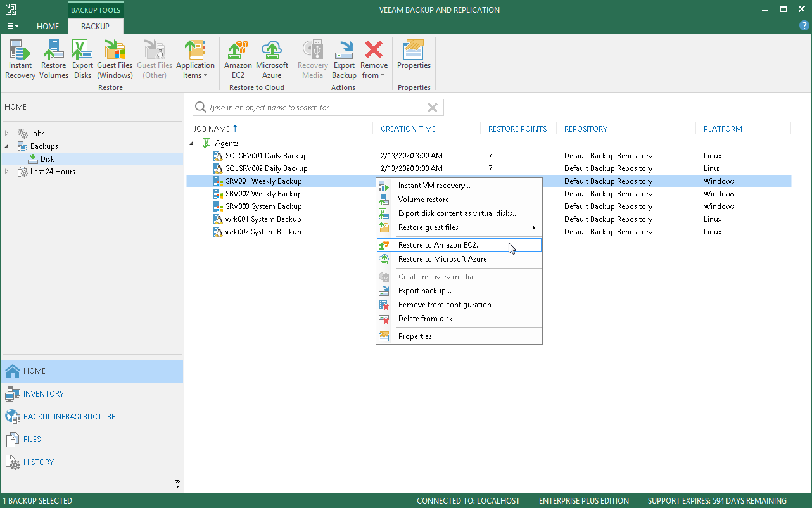Click Restore to Amazon EC2 menu entry

(459, 245)
